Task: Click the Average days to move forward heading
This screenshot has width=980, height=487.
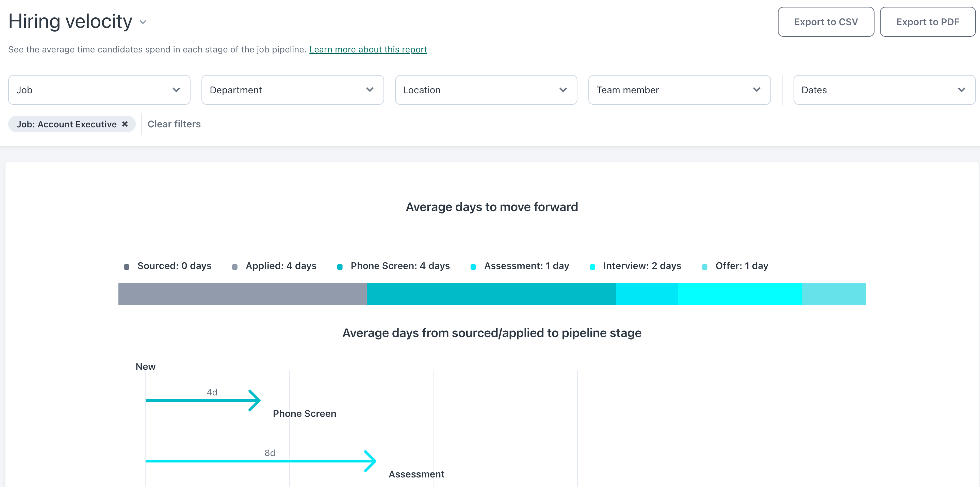Action: [491, 207]
